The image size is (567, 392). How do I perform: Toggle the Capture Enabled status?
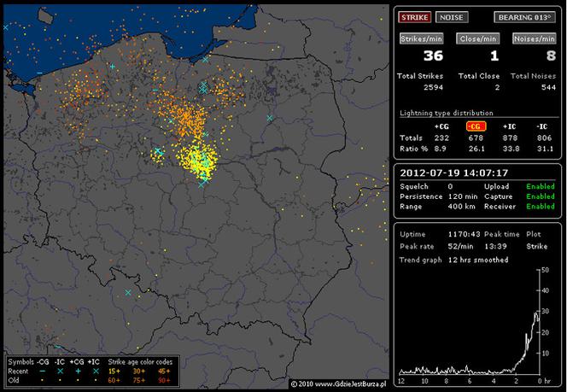click(541, 196)
